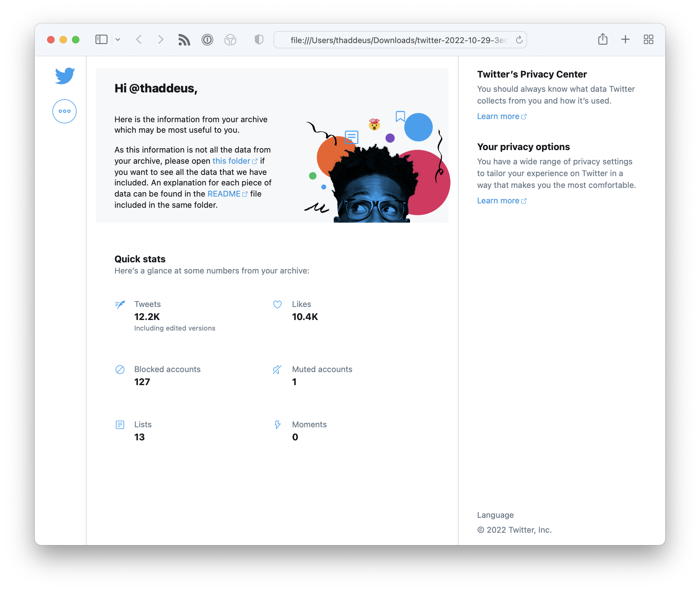This screenshot has height=591, width=700.
Task: Click the RSS feed toolbar icon
Action: 184,40
